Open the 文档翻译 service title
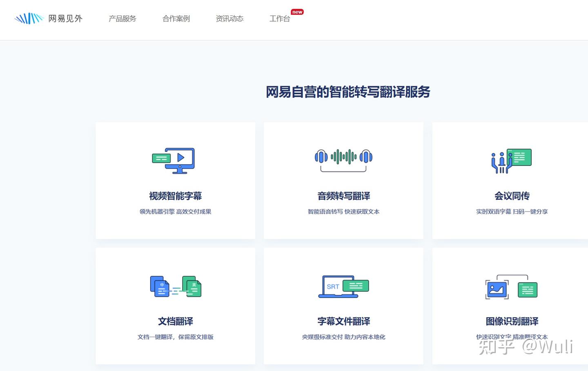The height and width of the screenshot is (371, 588). point(176,322)
